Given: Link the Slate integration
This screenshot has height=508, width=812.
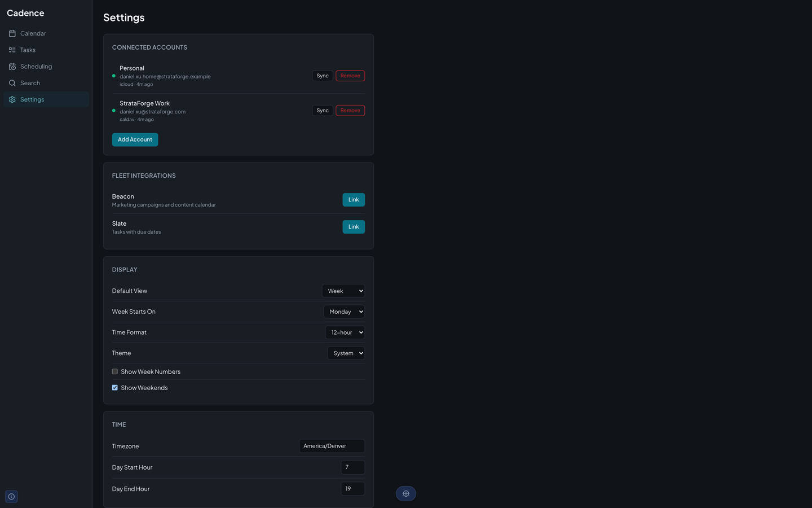Looking at the screenshot, I should click(354, 227).
